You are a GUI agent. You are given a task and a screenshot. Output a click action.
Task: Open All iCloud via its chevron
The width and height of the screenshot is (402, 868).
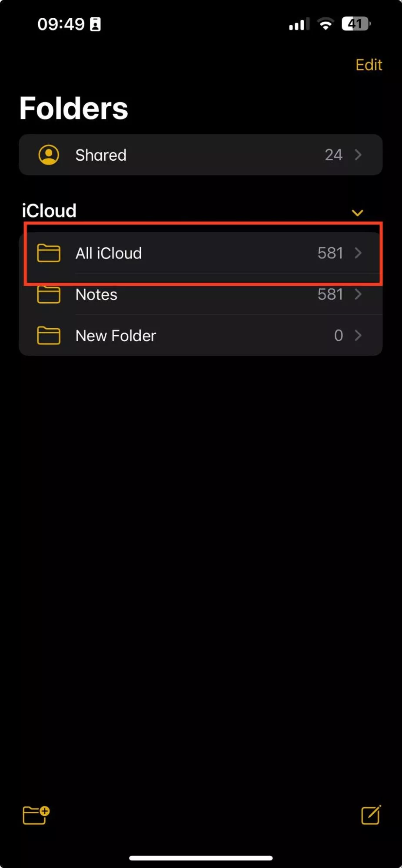(x=358, y=253)
